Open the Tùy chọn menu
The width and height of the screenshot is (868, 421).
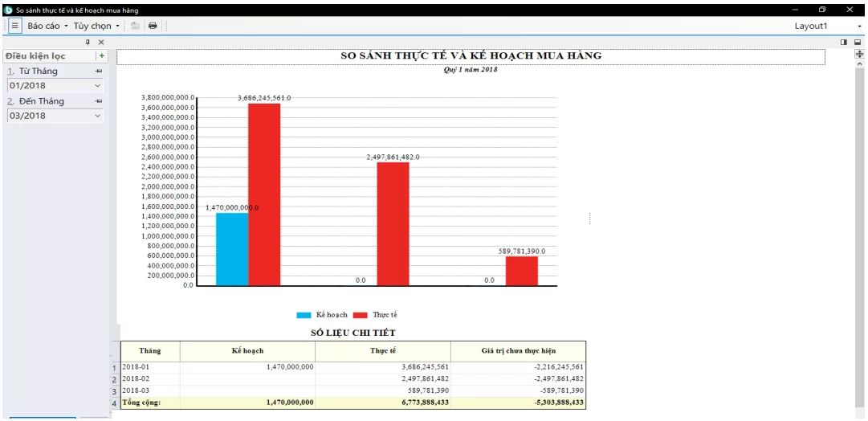click(x=96, y=26)
